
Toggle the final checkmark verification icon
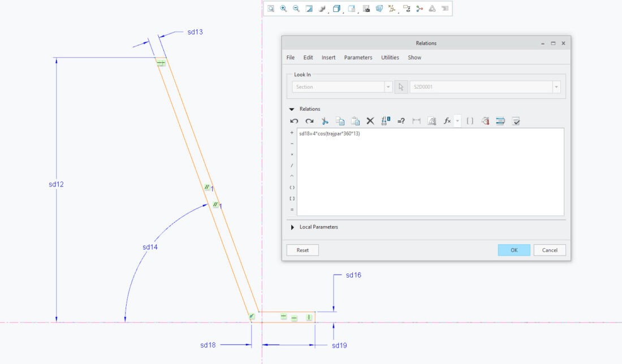516,120
